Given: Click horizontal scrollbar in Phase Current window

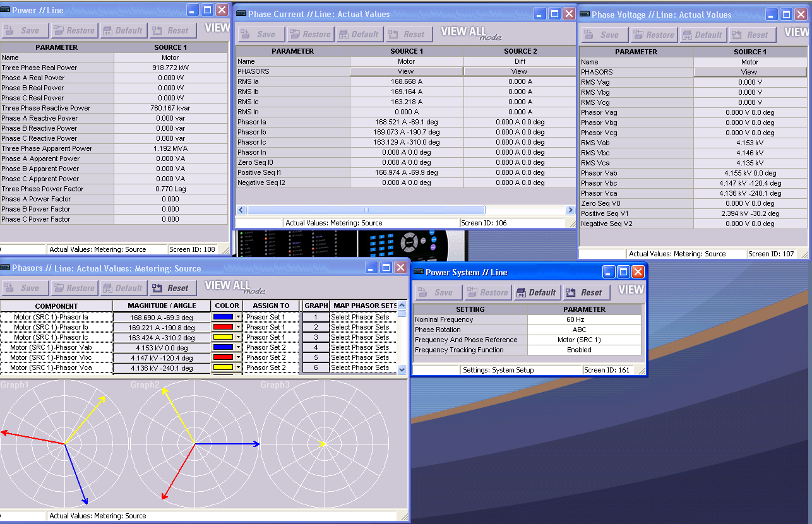Looking at the screenshot, I should pyautogui.click(x=366, y=210).
